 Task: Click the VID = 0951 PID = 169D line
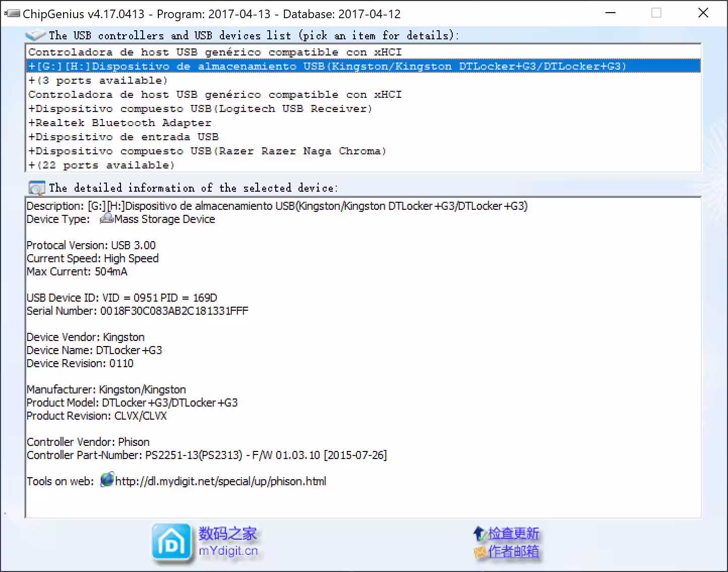point(122,298)
